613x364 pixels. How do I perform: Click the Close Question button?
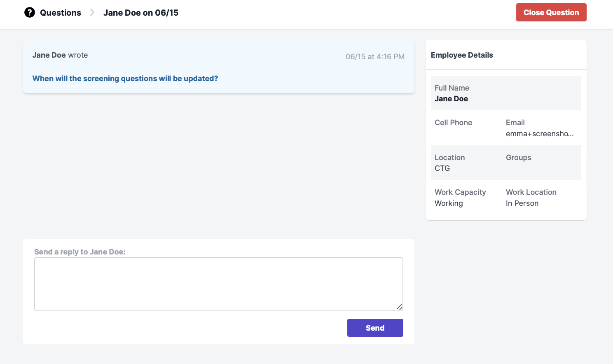point(551,12)
